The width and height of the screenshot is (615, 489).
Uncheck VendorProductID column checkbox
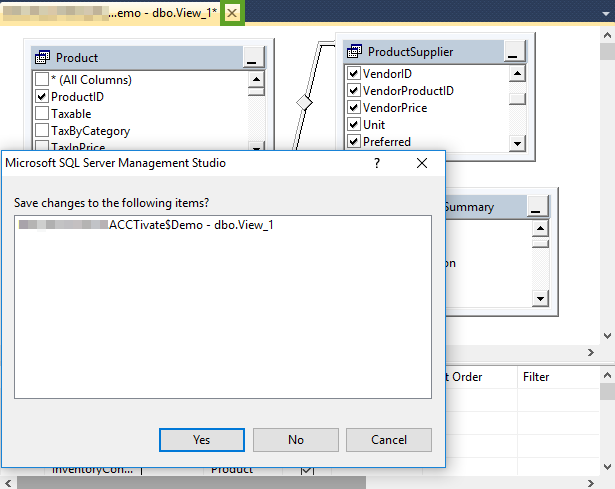(353, 90)
